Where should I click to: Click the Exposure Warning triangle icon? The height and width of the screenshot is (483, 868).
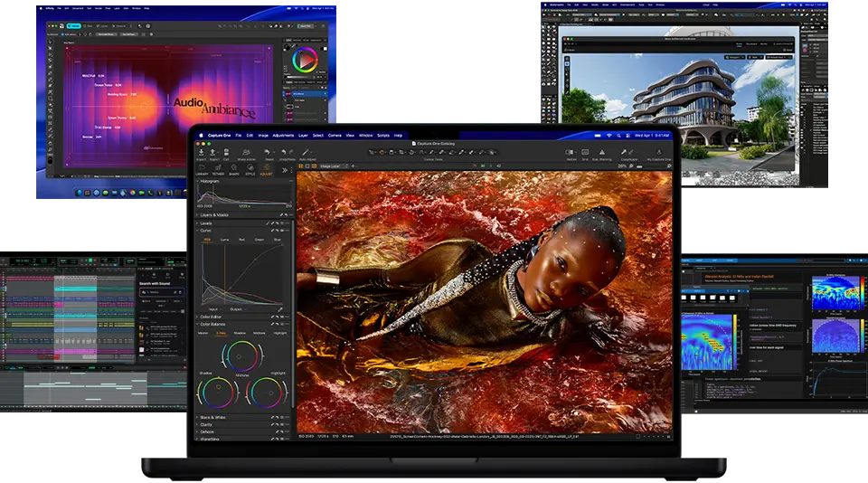pyautogui.click(x=601, y=151)
